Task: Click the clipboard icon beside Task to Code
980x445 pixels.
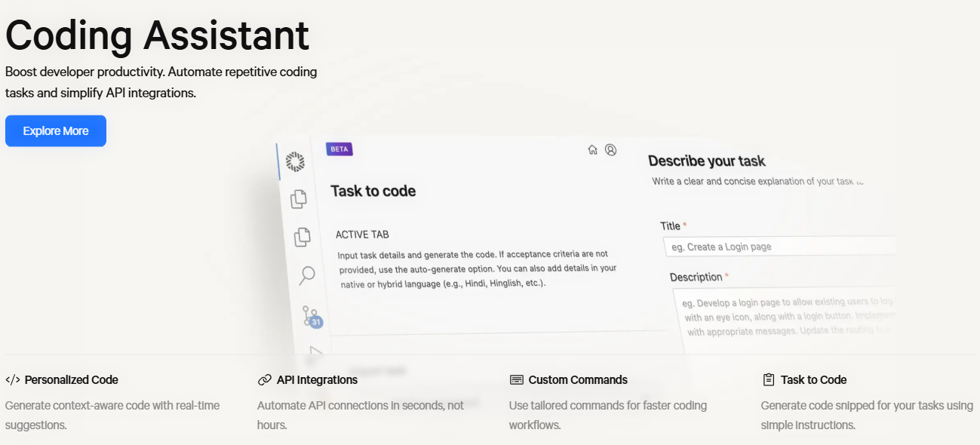Action: 769,380
